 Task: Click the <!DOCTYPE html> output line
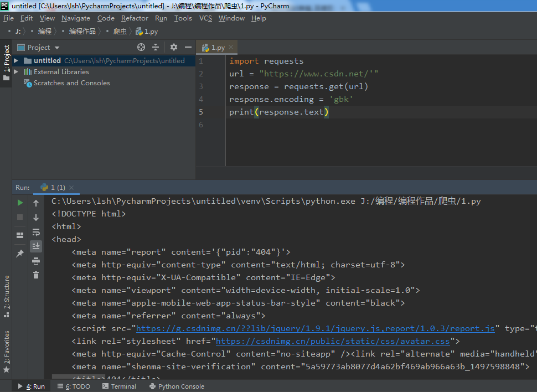pyautogui.click(x=89, y=214)
